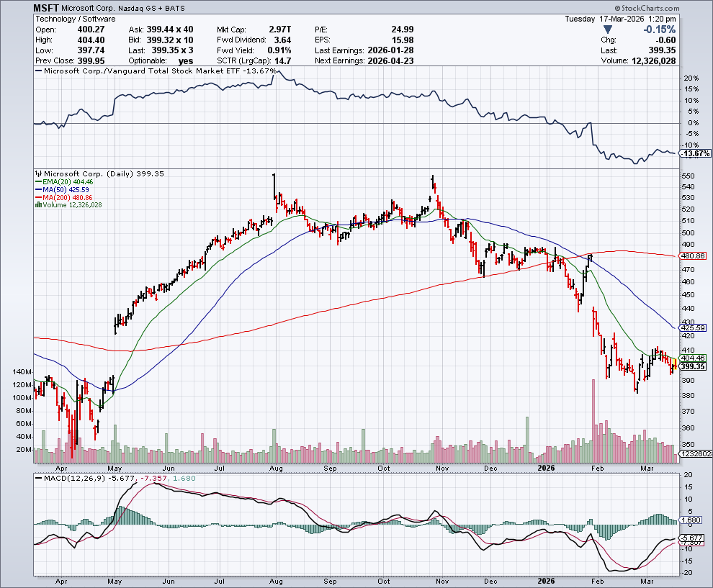
Task: Click the blue down-arrow change indicator
Action: pos(608,30)
